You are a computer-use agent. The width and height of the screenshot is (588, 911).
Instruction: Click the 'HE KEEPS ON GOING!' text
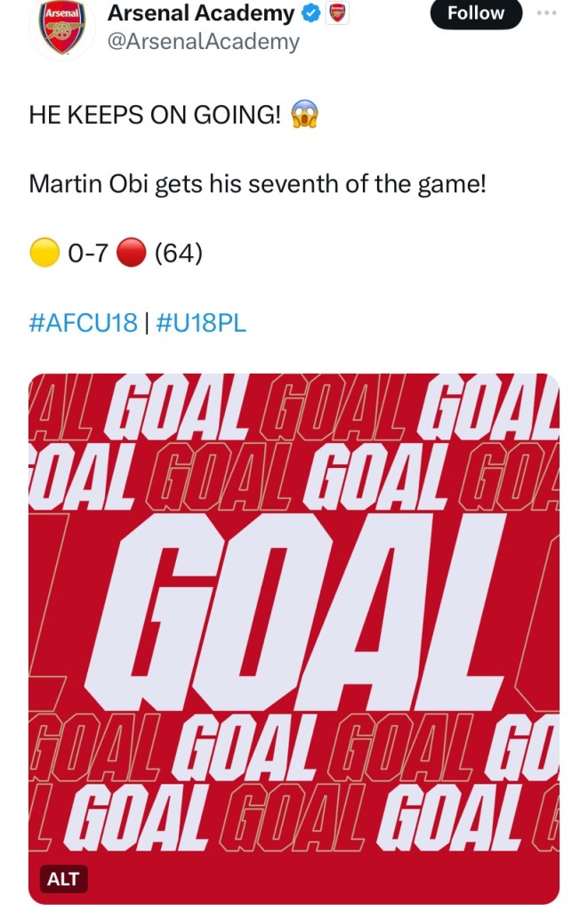[x=154, y=117]
